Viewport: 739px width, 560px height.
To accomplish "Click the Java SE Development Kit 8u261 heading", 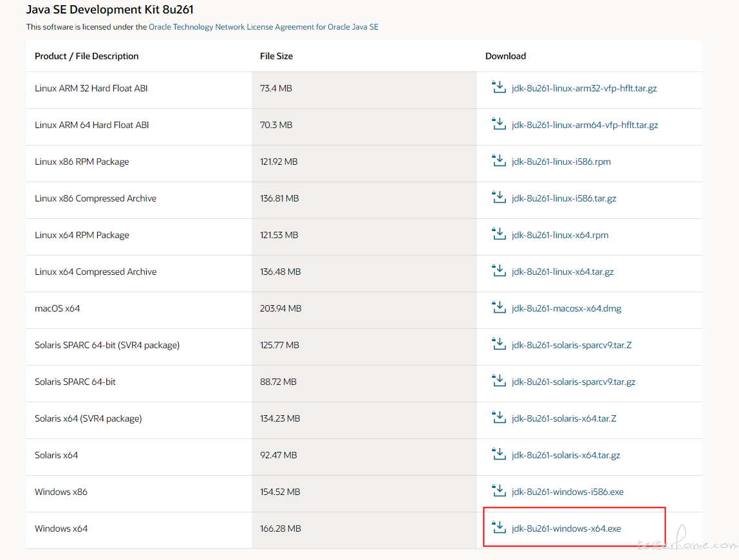I will point(110,10).
